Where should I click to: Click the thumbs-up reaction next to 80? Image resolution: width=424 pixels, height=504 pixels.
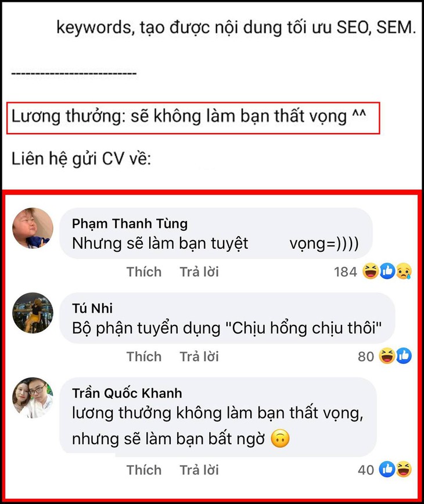coord(404,356)
